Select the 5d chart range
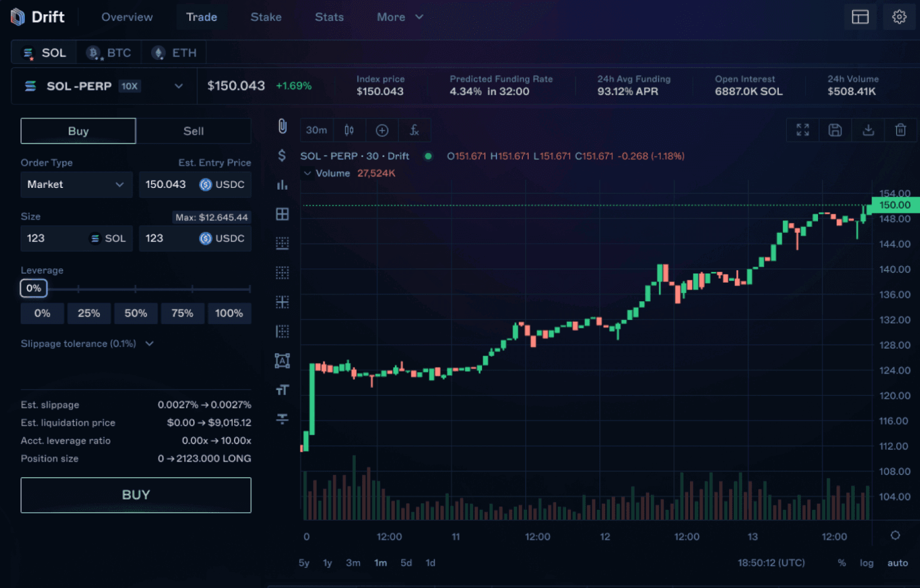The image size is (920, 588). 406,563
